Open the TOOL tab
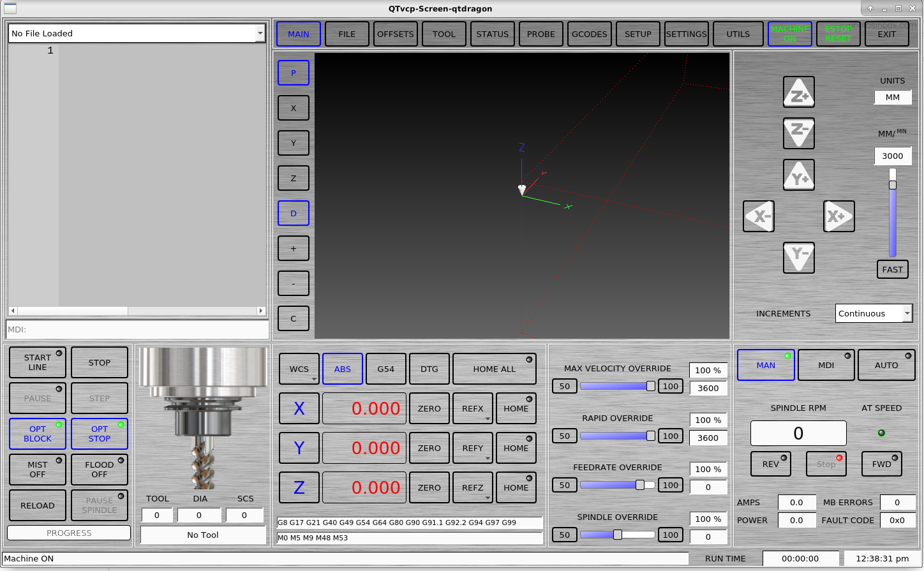 pos(444,34)
